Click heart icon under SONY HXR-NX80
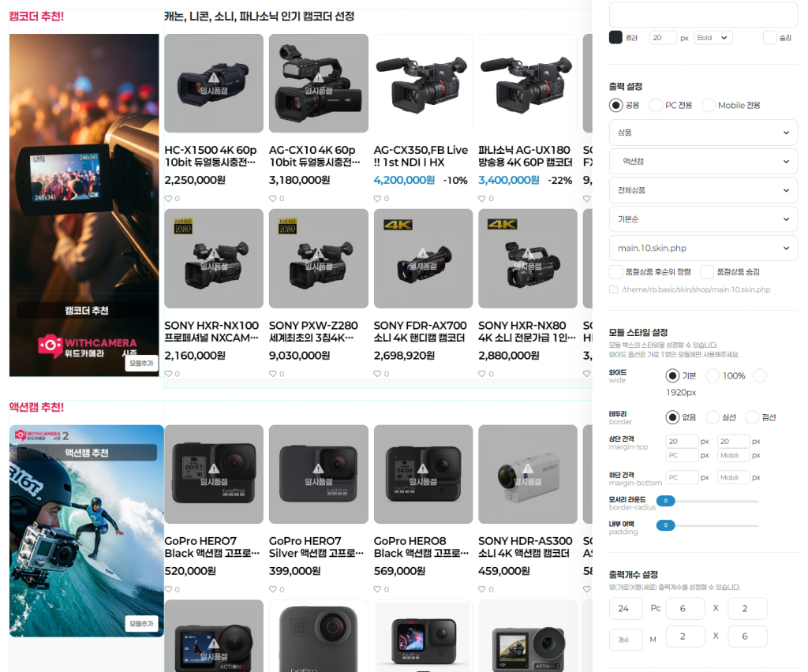 (x=482, y=374)
